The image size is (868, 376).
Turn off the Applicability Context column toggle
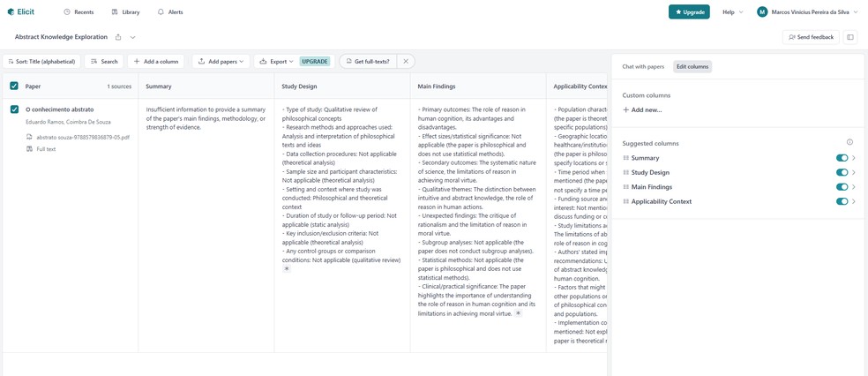click(842, 201)
